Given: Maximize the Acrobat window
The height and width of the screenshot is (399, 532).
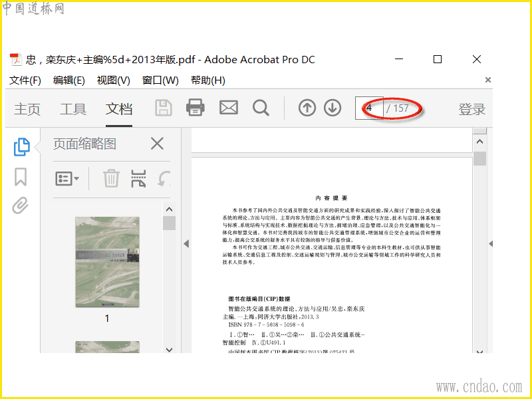Looking at the screenshot, I should 438,59.
